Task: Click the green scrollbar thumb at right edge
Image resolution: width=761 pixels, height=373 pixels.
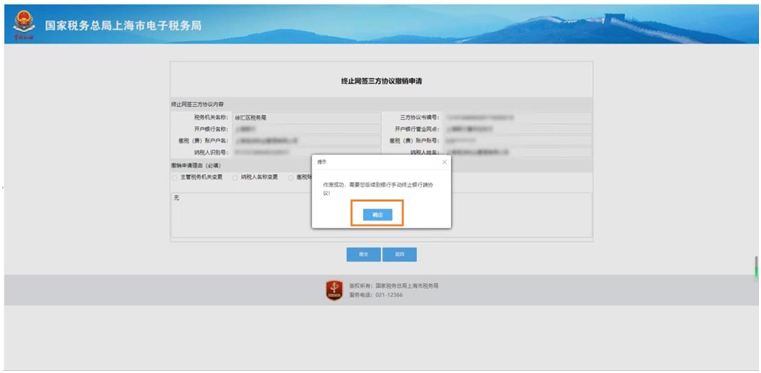Action: tap(756, 267)
